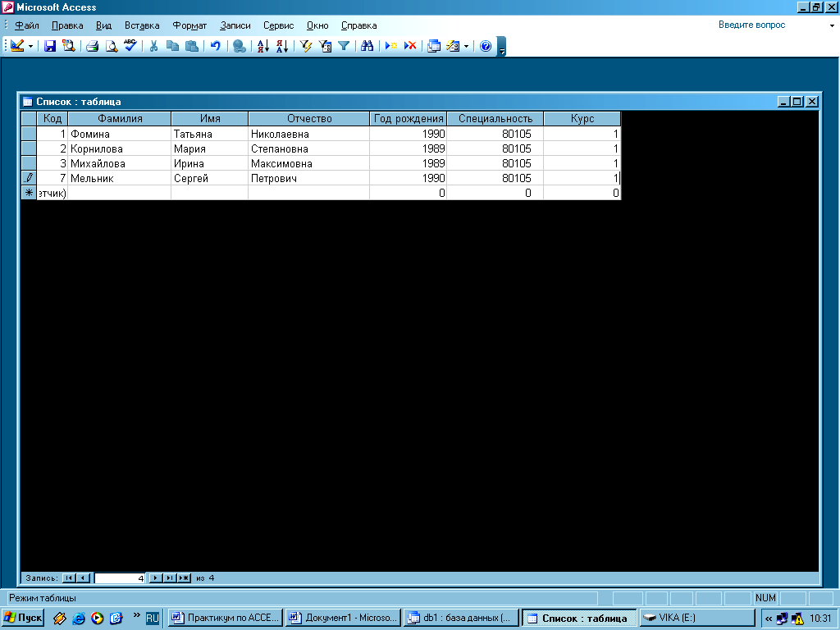This screenshot has height=630, width=840.
Task: Select the Код column header
Action: tap(52, 118)
